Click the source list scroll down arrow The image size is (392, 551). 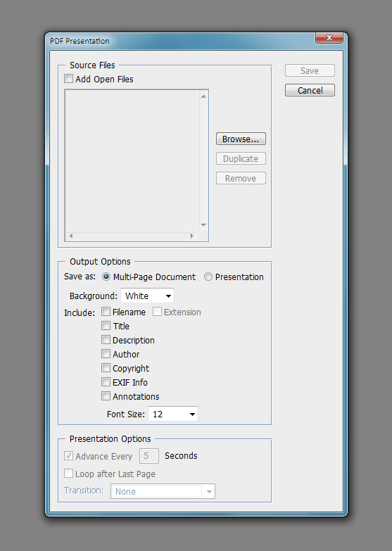point(203,225)
